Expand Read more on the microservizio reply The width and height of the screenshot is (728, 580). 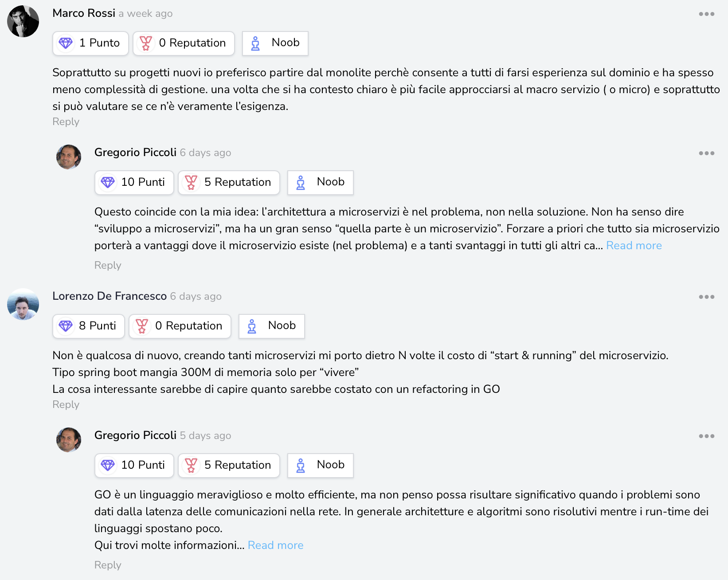(634, 246)
